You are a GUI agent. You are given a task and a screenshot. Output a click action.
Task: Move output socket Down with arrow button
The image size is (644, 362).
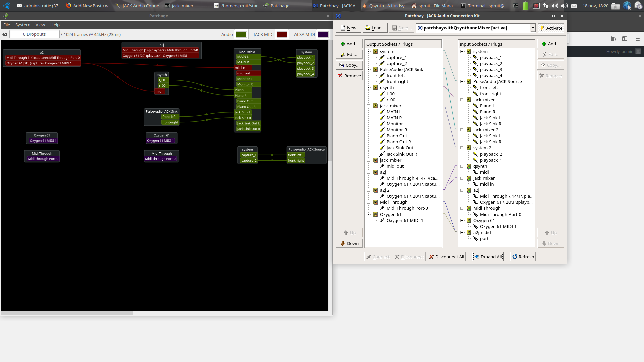coord(349,244)
